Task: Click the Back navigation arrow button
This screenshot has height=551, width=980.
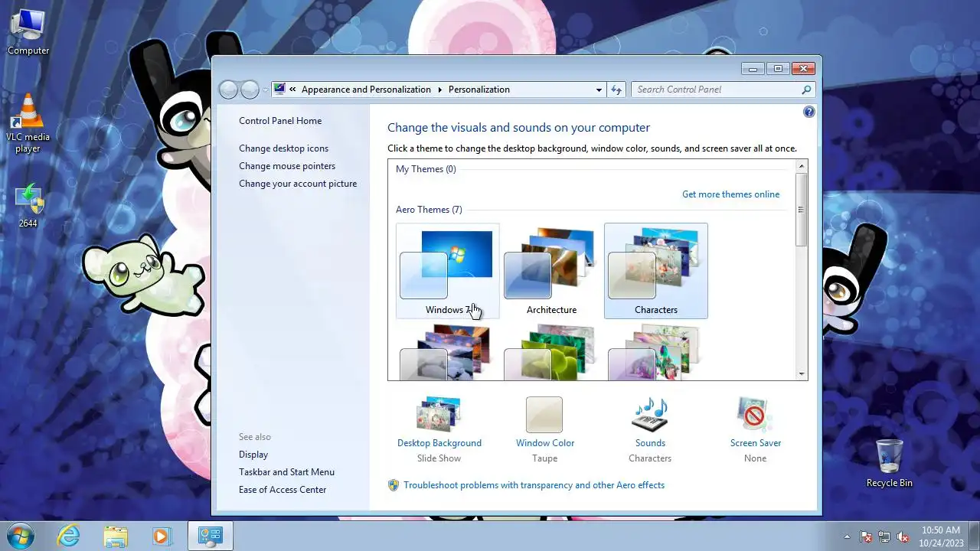Action: [x=229, y=90]
